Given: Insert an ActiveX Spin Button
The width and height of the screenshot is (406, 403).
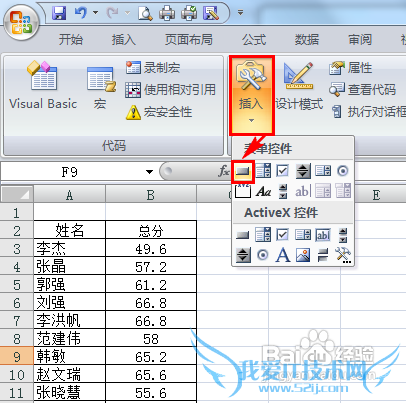Looking at the screenshot, I should (243, 255).
